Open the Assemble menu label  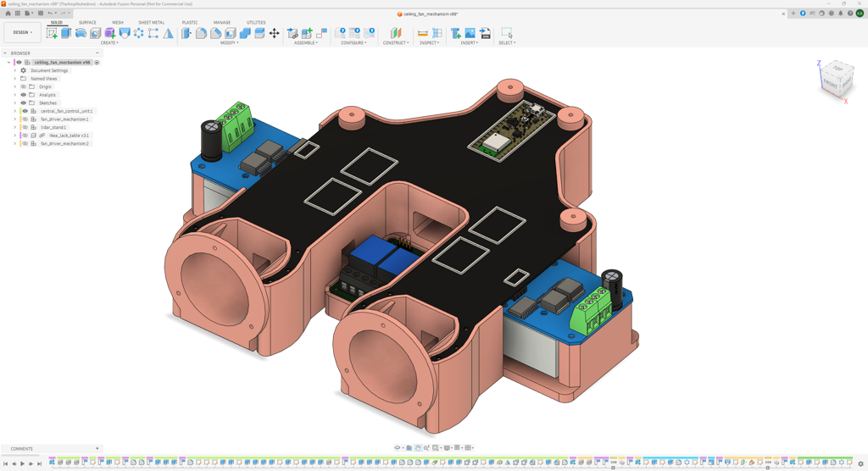click(x=306, y=42)
